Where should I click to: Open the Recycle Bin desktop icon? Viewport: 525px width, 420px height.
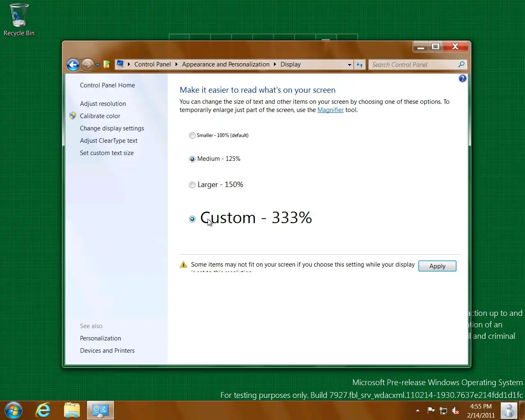(x=19, y=20)
